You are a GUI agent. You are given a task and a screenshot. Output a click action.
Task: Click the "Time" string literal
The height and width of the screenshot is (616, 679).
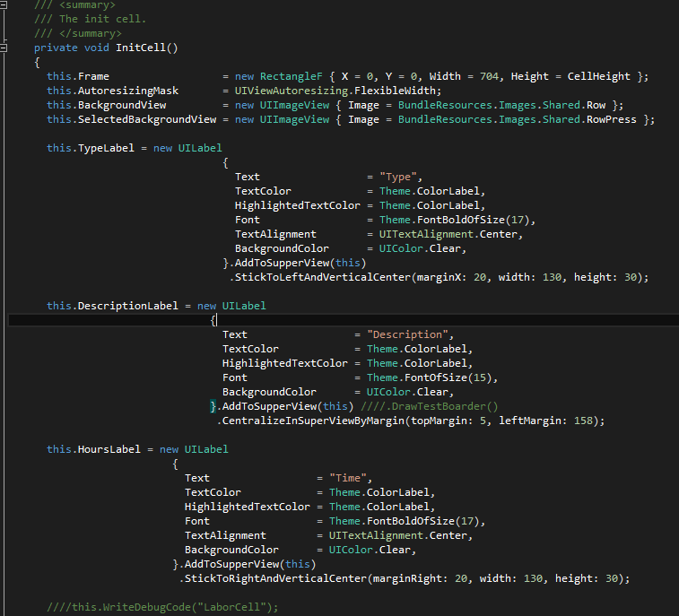[348, 478]
